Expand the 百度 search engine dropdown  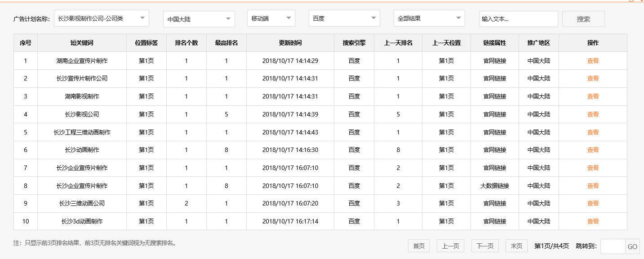344,18
